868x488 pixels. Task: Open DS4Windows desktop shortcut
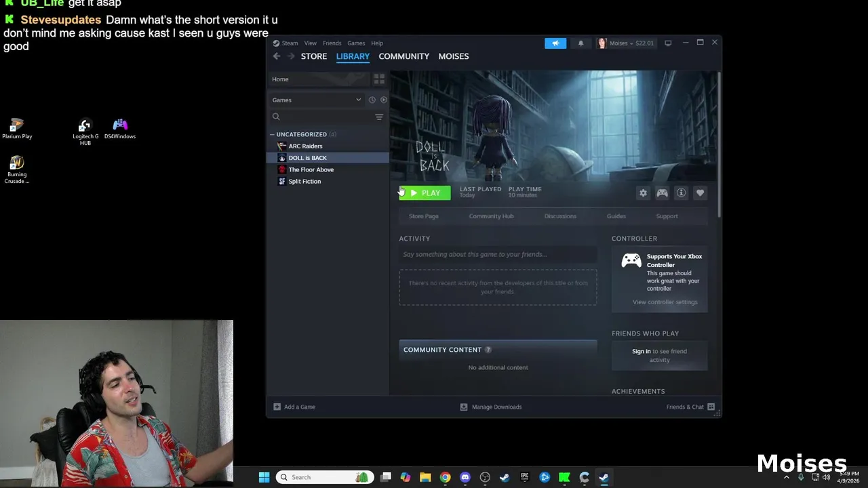point(120,129)
